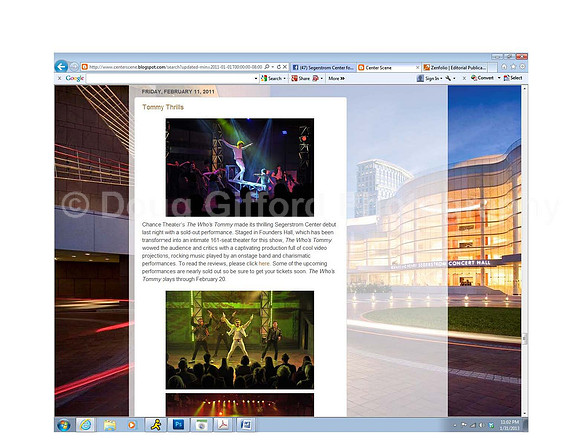The image size is (580, 448).
Task: Click the Internet Explorer taskbar icon
Action: 86,425
